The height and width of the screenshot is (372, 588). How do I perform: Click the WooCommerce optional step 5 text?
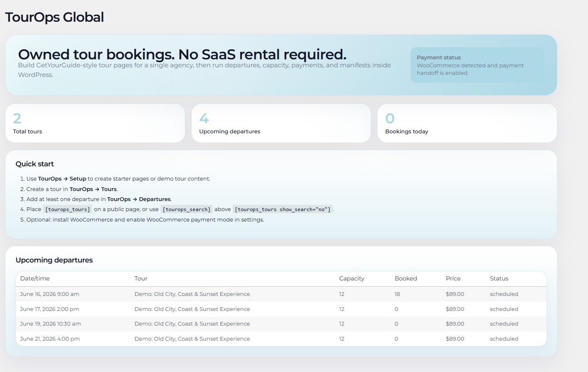click(x=145, y=219)
